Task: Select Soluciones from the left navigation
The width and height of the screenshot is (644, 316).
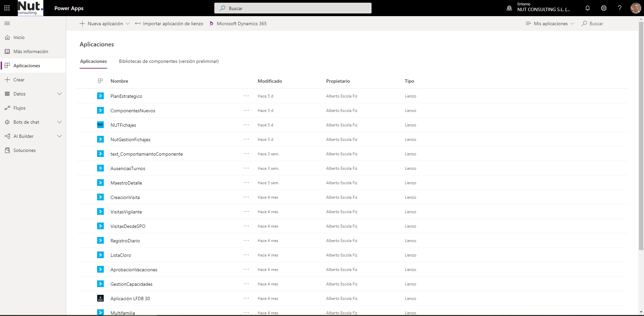Action: pyautogui.click(x=24, y=150)
